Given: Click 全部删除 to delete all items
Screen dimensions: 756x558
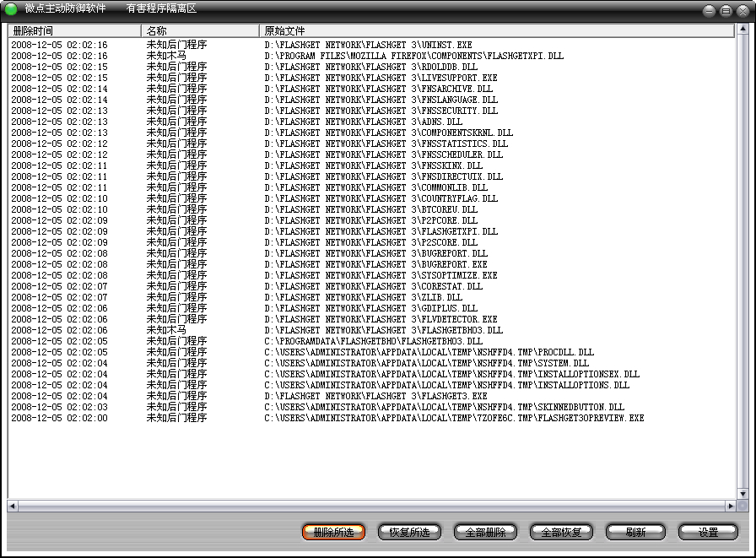Looking at the screenshot, I should (485, 532).
